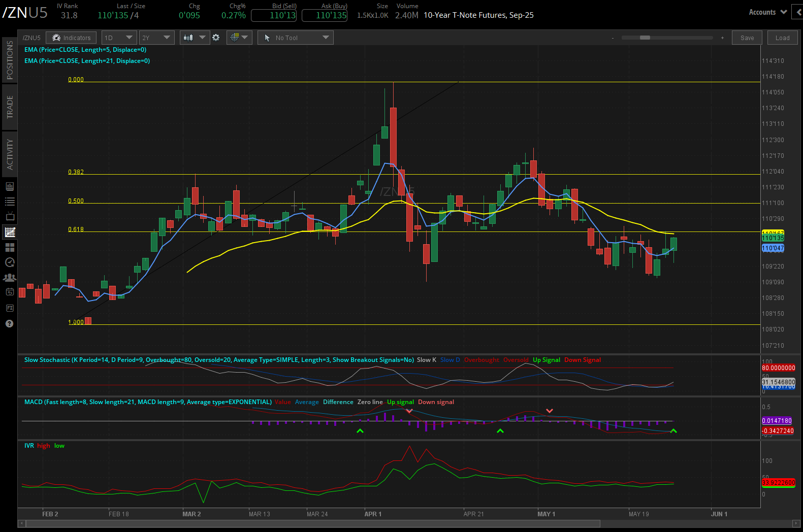Open the community people icon in sidebar

click(10, 278)
